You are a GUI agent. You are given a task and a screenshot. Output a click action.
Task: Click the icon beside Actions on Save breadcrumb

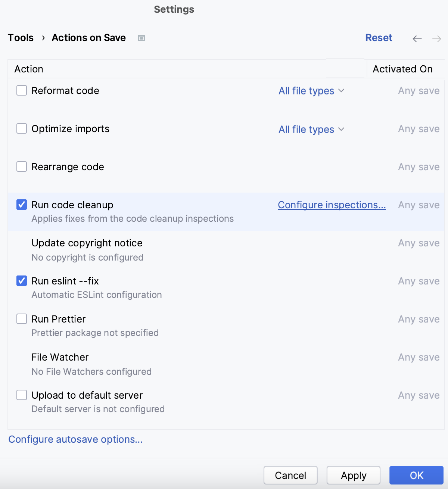pyautogui.click(x=141, y=38)
